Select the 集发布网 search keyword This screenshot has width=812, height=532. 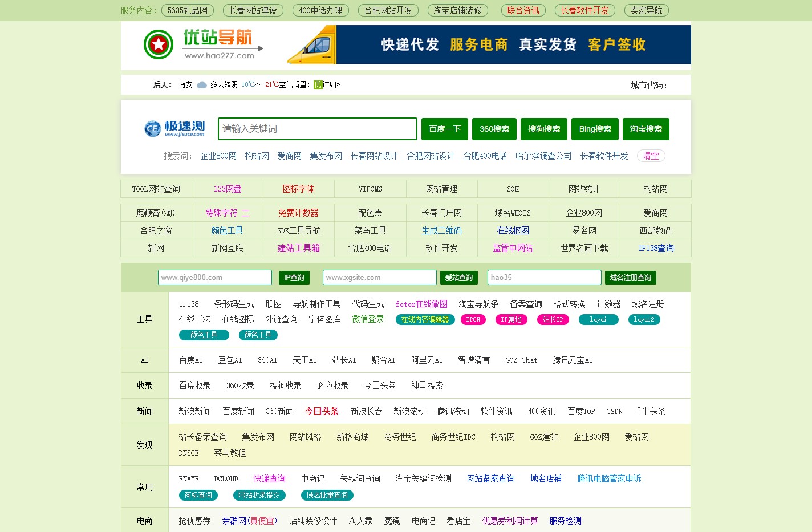click(326, 156)
